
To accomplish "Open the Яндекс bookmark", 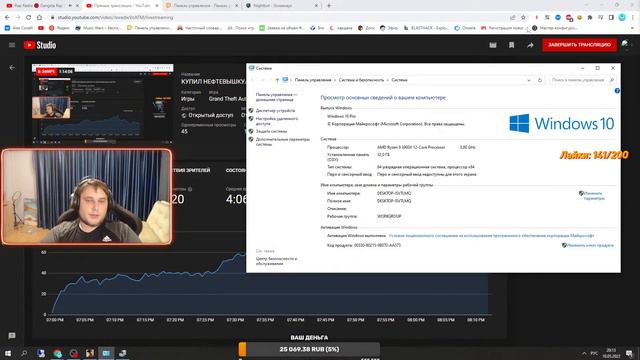I will (60, 28).
